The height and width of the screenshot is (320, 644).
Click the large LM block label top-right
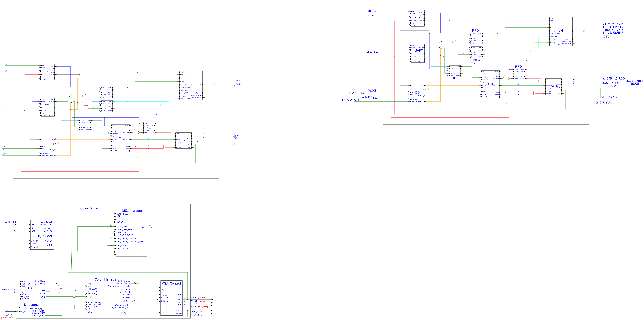pyautogui.click(x=561, y=31)
